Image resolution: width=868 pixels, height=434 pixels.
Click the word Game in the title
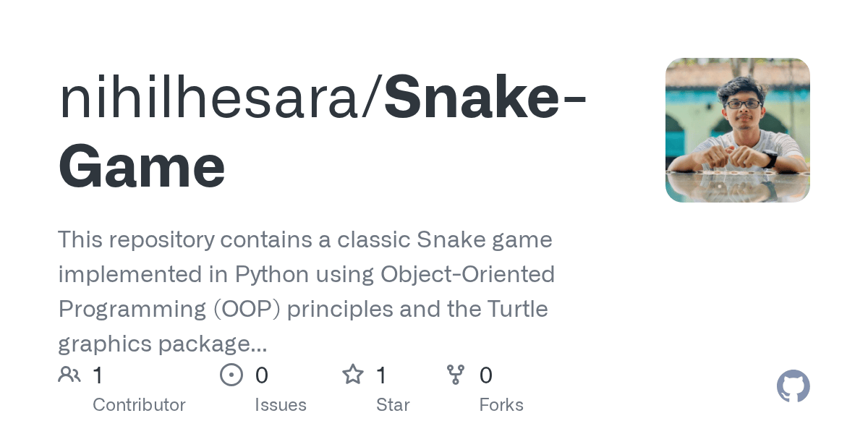[x=142, y=166]
